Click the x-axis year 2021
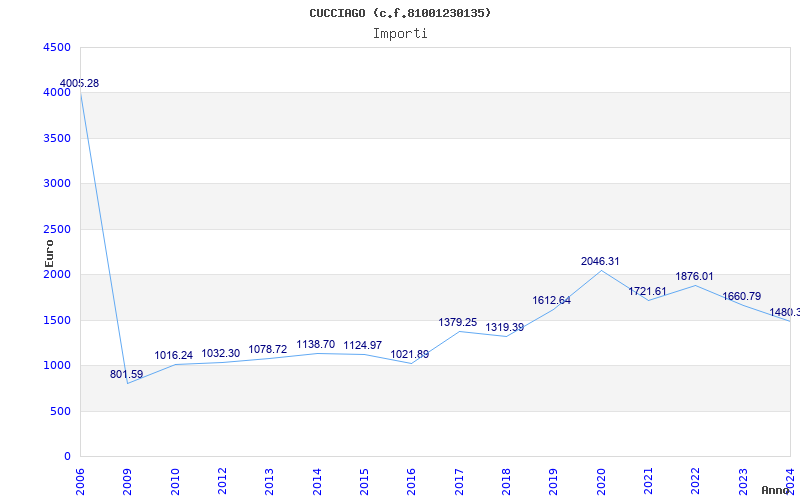 (648, 481)
